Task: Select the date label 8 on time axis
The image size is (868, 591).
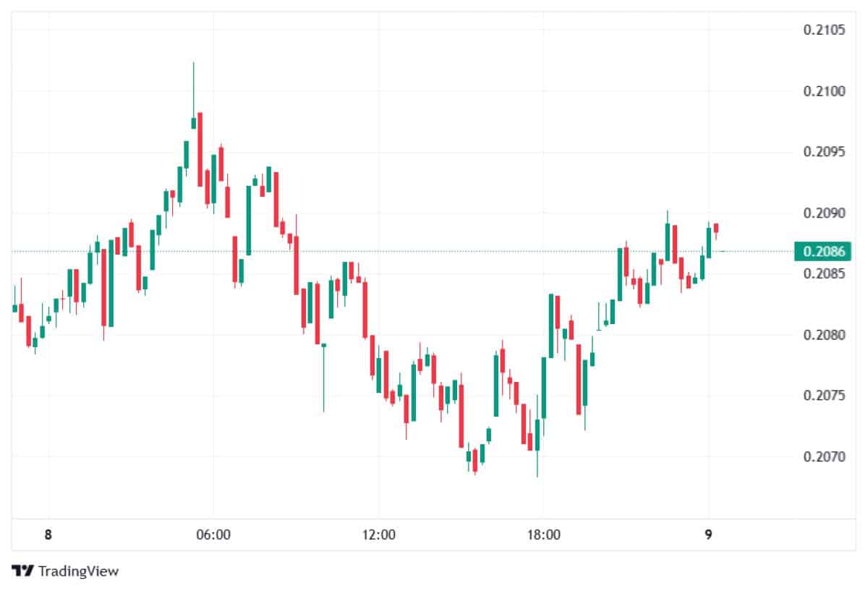Action: (x=48, y=535)
